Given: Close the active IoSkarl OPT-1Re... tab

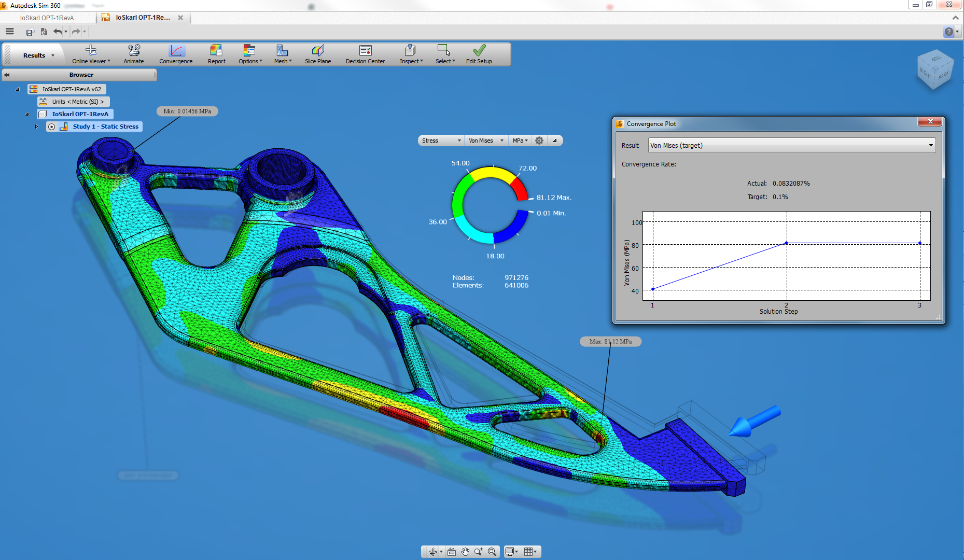Looking at the screenshot, I should (x=180, y=18).
